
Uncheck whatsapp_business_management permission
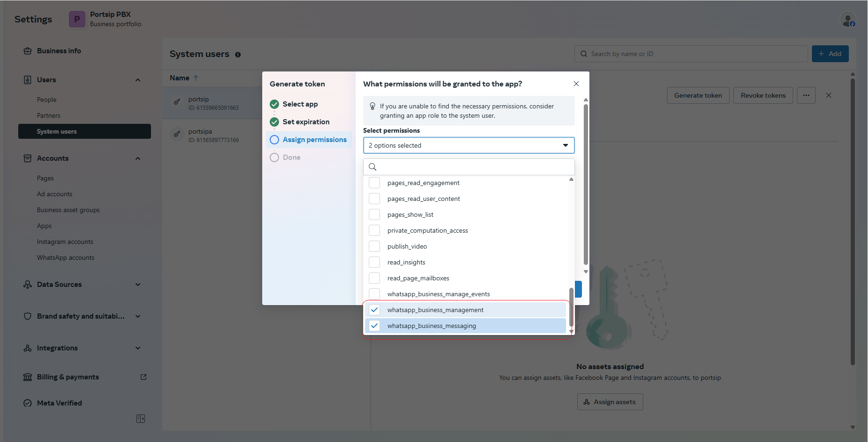click(x=374, y=310)
